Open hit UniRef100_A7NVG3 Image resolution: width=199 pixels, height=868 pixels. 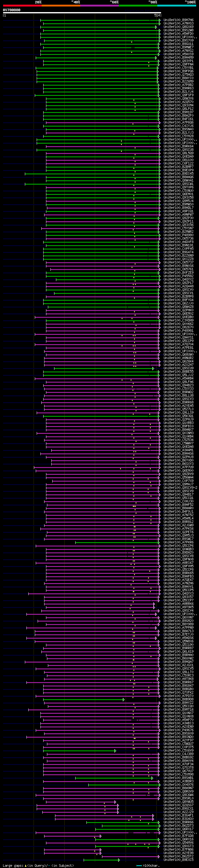click(x=179, y=23)
